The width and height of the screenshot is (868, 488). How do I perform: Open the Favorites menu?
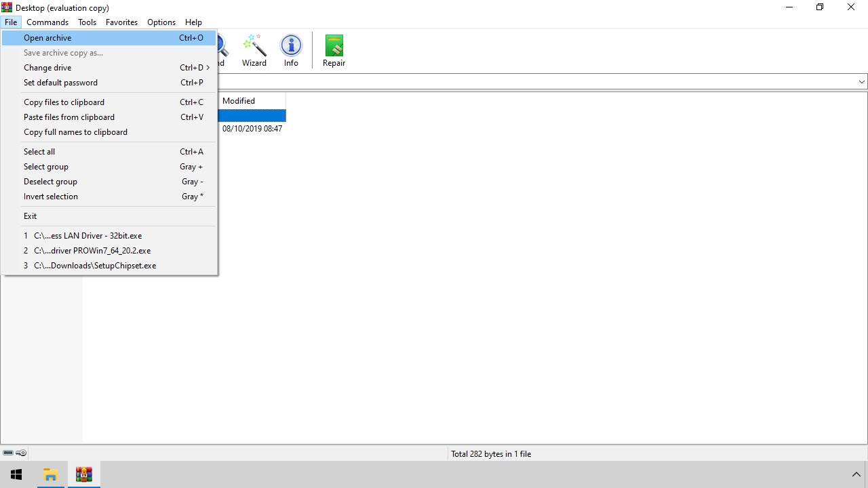click(x=121, y=22)
